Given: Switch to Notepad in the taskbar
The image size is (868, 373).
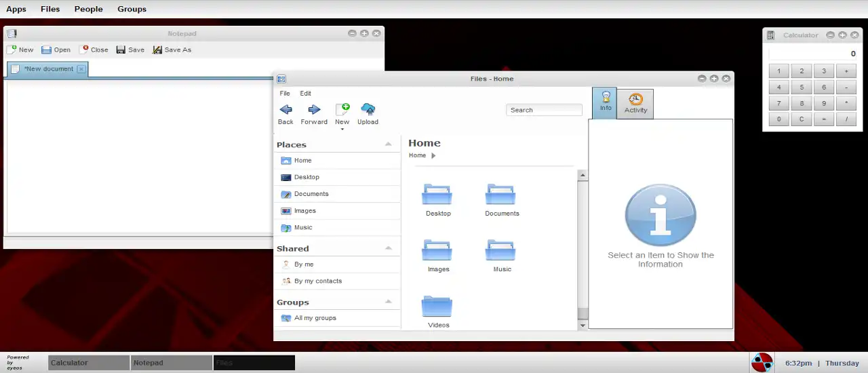Looking at the screenshot, I should (172, 363).
